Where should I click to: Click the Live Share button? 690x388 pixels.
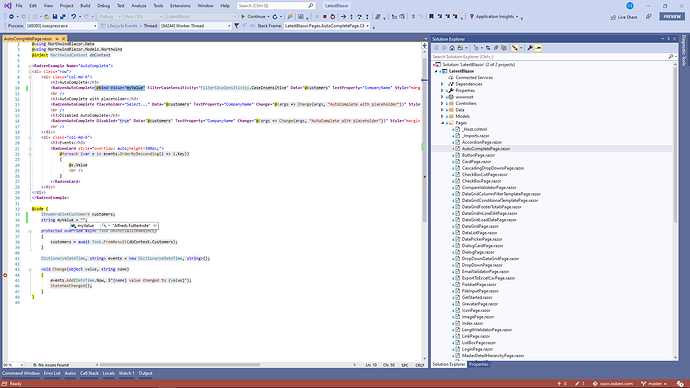(x=624, y=17)
